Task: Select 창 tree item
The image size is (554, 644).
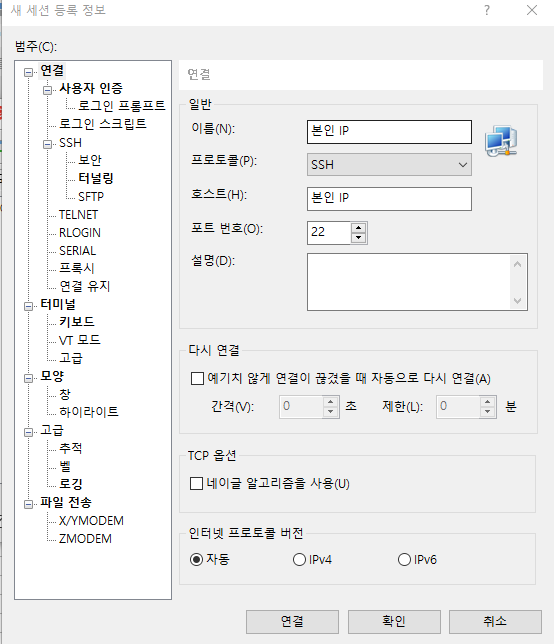Action: pyautogui.click(x=65, y=394)
